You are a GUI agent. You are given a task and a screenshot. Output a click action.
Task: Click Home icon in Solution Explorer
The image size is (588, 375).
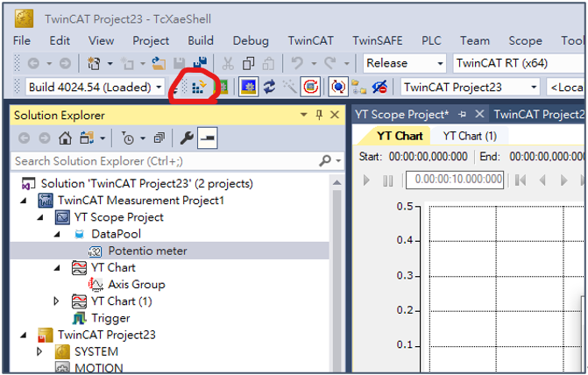point(65,138)
